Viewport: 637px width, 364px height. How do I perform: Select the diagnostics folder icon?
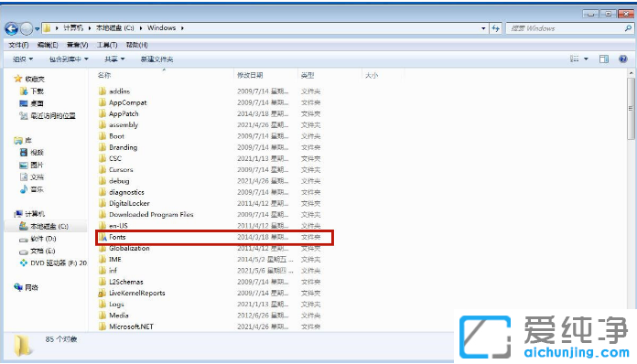103,192
